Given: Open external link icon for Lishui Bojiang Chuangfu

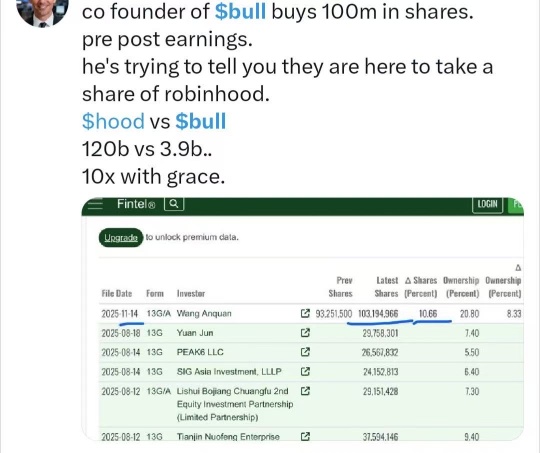Looking at the screenshot, I should click(x=305, y=391).
